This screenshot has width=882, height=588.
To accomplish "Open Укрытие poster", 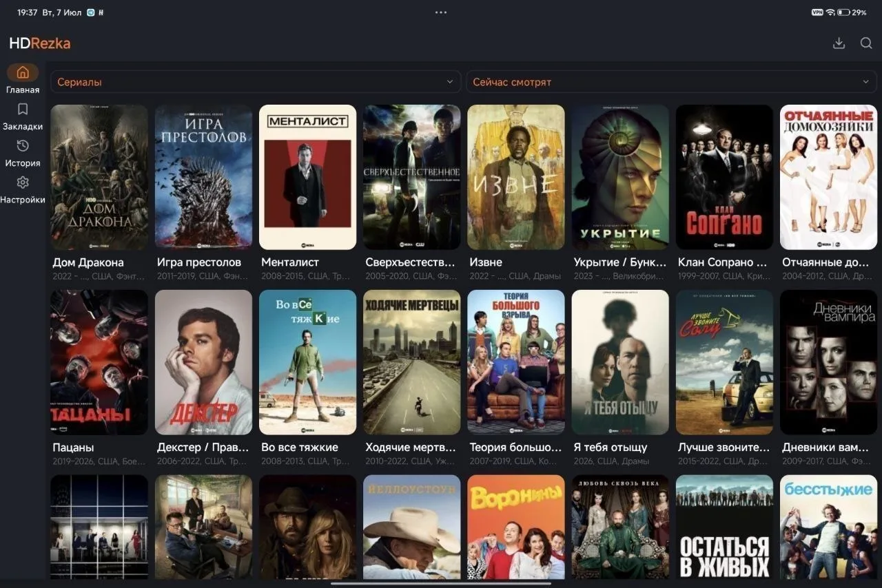I will [620, 177].
